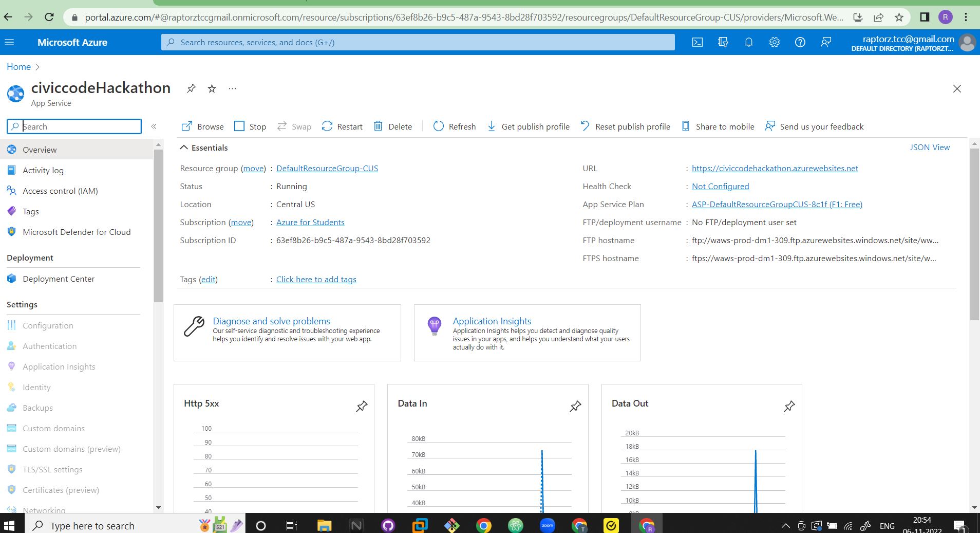Open Activity log in the resource menu
This screenshot has height=533, width=980.
coord(77,170)
